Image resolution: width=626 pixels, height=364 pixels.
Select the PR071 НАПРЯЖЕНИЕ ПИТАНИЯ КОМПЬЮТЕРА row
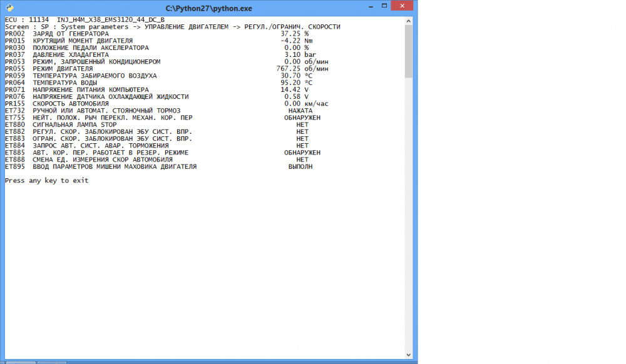(156, 89)
